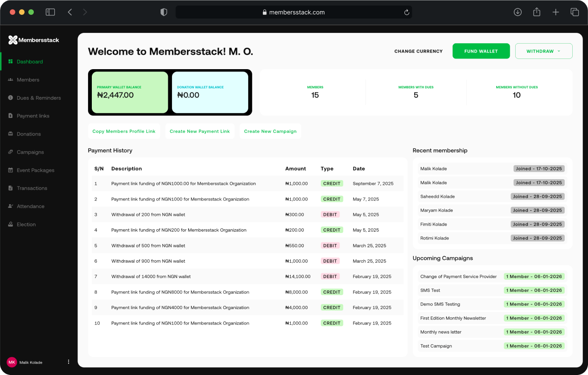Go to Payment links in the sidebar

33,116
